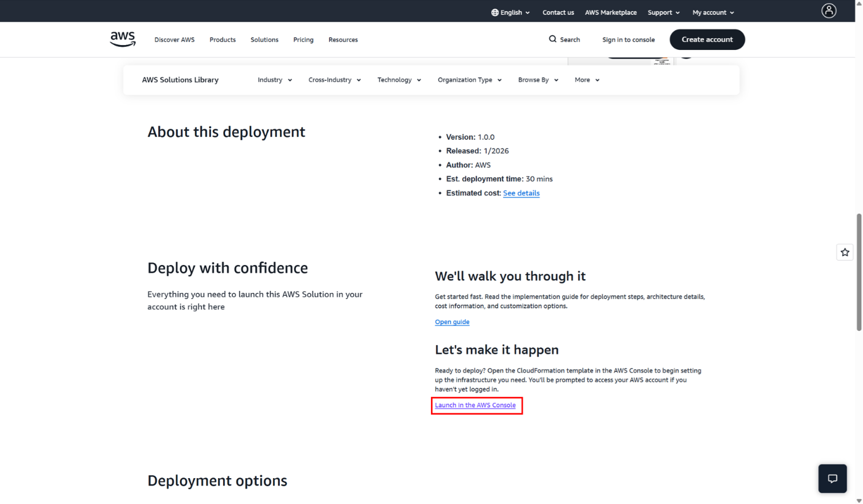
Task: Expand the Organization Type dropdown
Action: click(x=469, y=79)
